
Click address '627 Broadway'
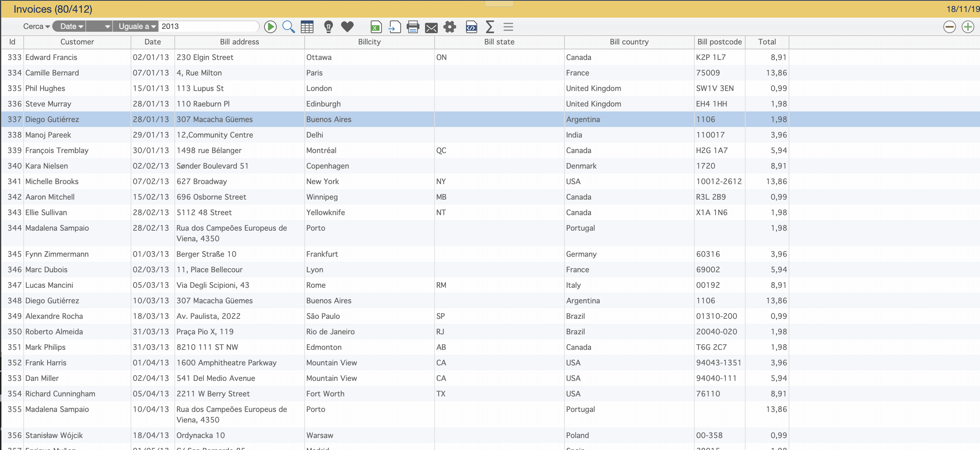[x=202, y=182]
